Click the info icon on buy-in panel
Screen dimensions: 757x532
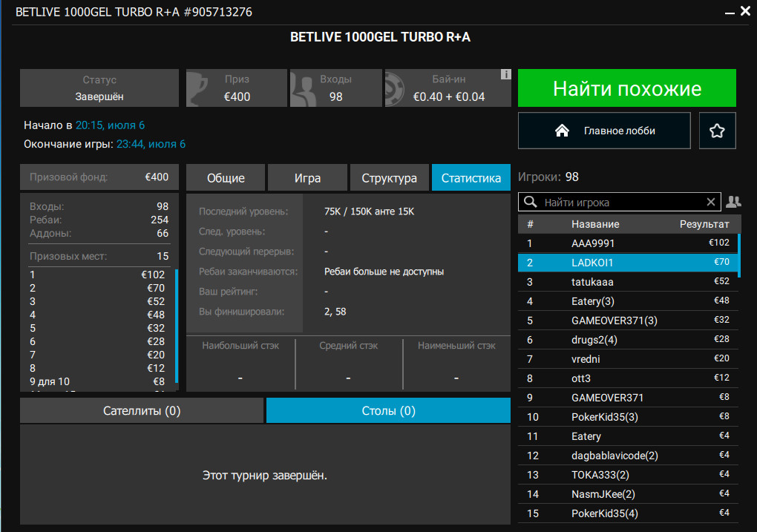click(505, 74)
